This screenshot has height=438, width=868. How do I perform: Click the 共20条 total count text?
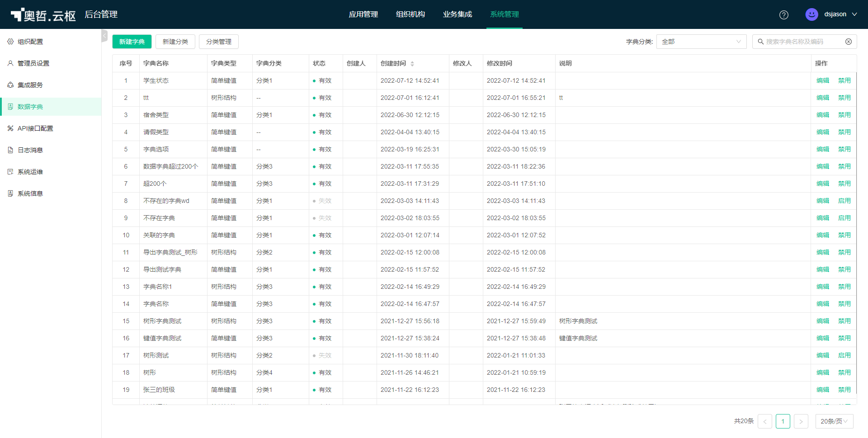[x=744, y=421]
